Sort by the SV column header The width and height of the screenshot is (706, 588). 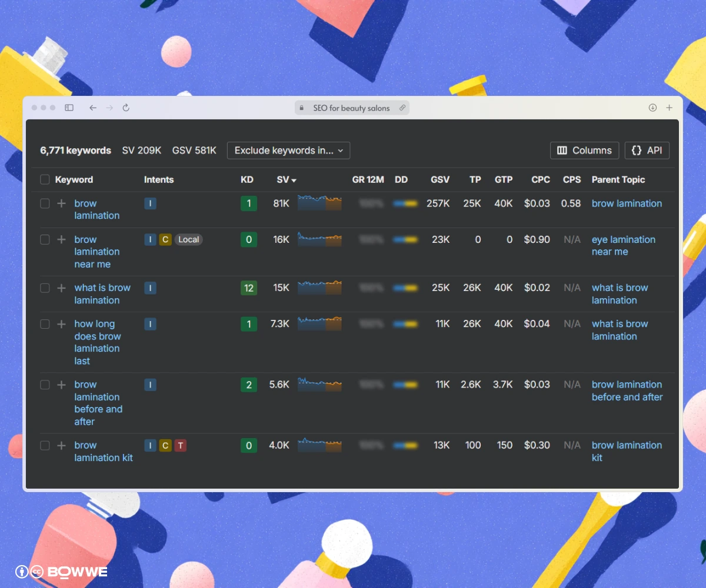coord(287,180)
